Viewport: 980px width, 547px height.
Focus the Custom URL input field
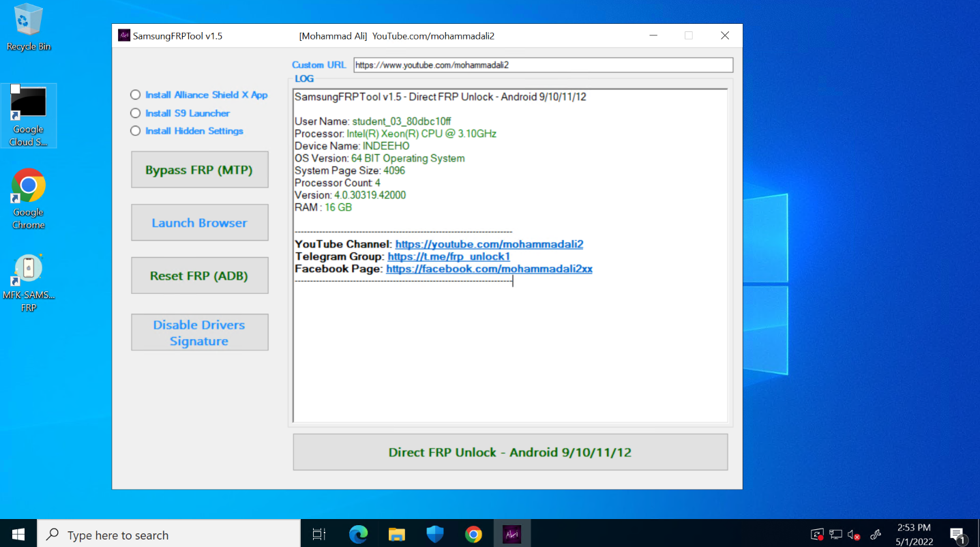(x=543, y=65)
